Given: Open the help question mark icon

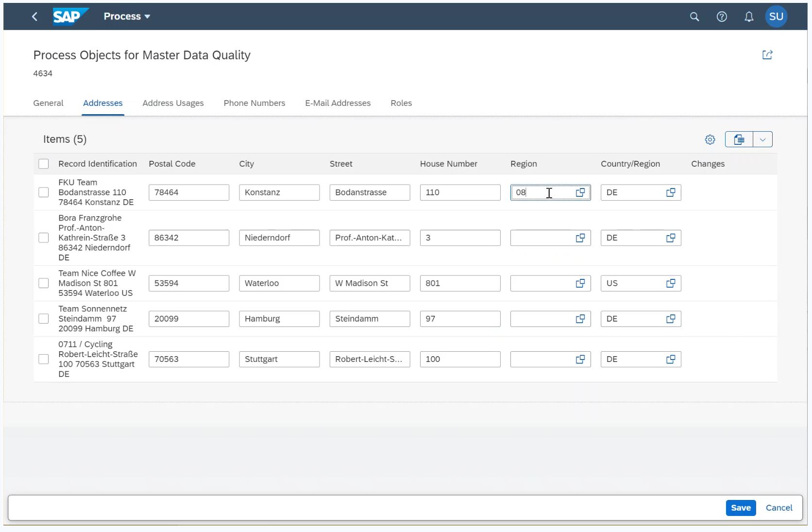Looking at the screenshot, I should (x=722, y=17).
